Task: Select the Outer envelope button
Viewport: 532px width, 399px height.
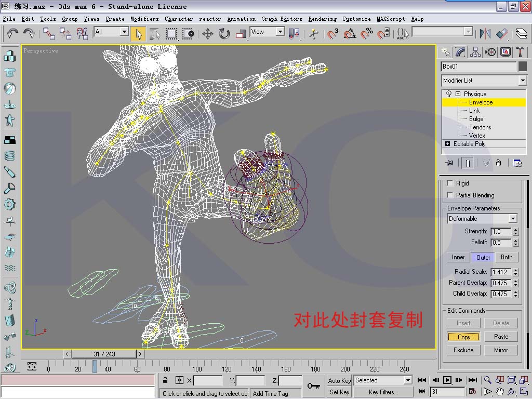Action: [483, 257]
